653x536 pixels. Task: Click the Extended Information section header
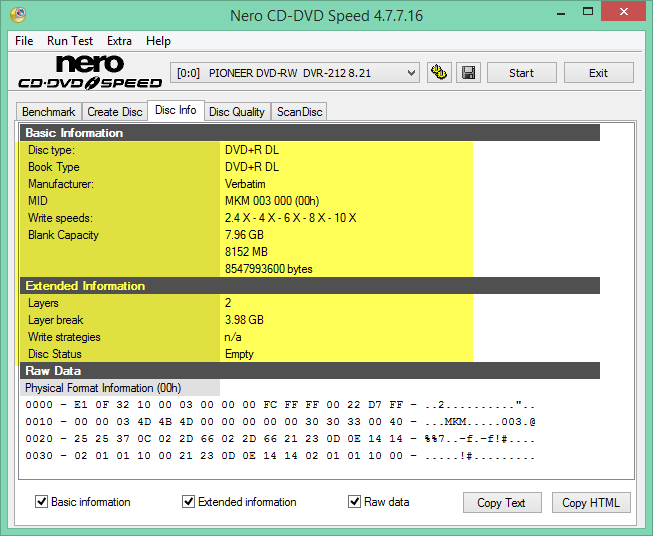point(310,286)
